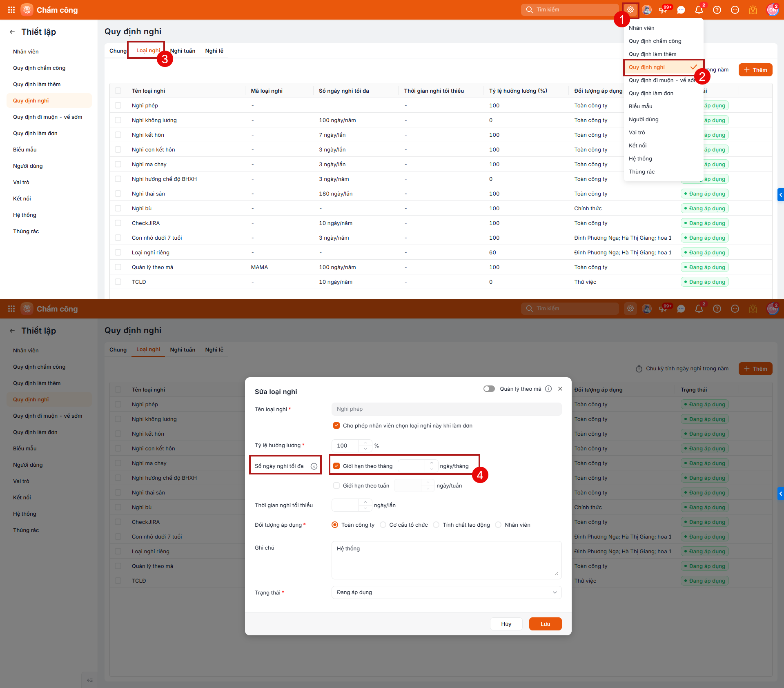Click the info icon beside Số ngày nghỉ tối đa
The height and width of the screenshot is (688, 784).
(x=314, y=466)
